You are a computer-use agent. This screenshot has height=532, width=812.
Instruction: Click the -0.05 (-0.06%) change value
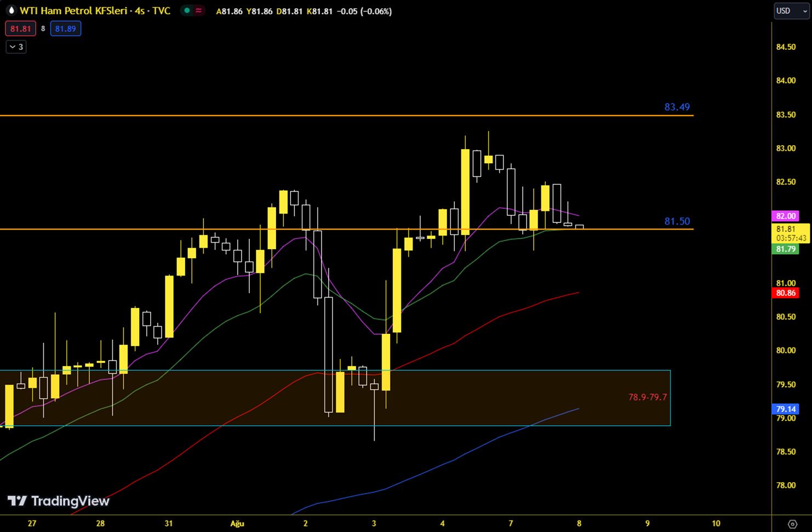coord(364,11)
